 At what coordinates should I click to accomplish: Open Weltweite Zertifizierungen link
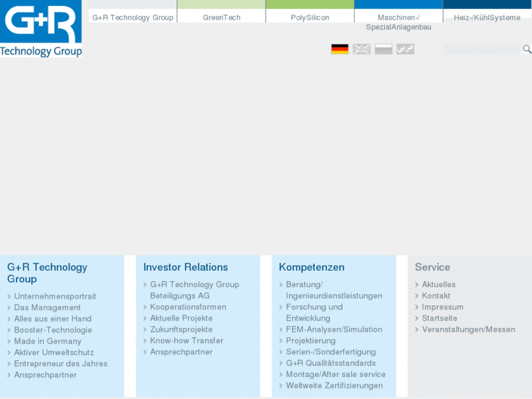click(x=334, y=385)
